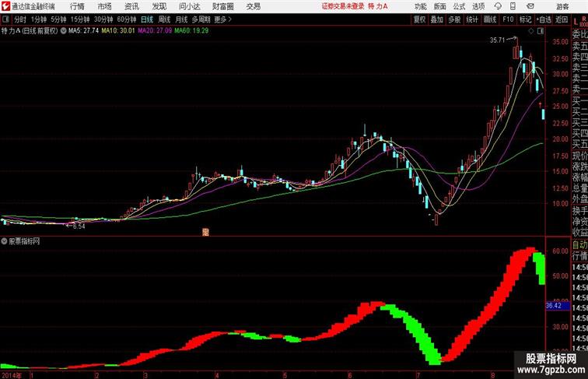Open the 资讯 menu
This screenshot has width=588, height=379.
coord(131,6)
